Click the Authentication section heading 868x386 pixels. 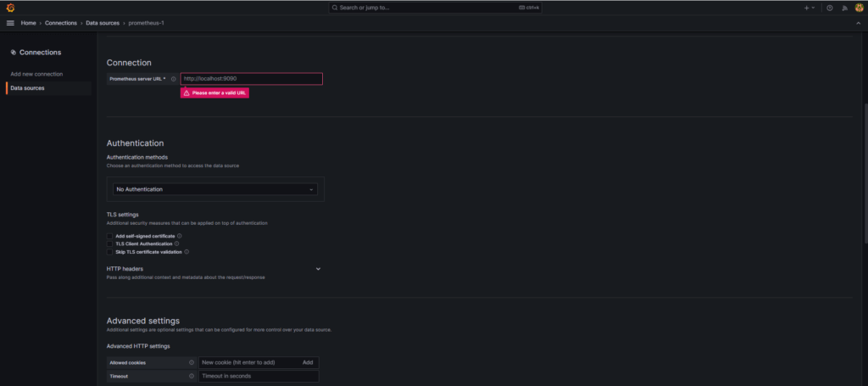[135, 143]
